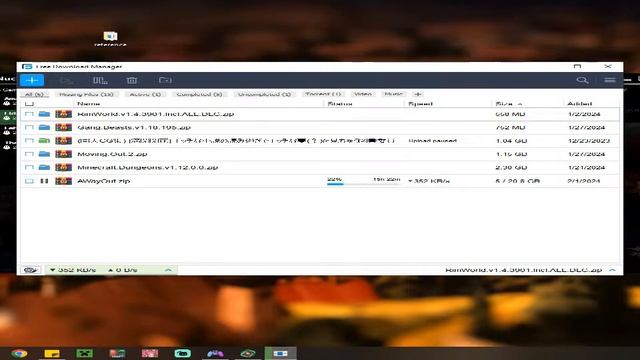Expand speed panel chevron beside upload speed
The width and height of the screenshot is (640, 360).
(168, 270)
